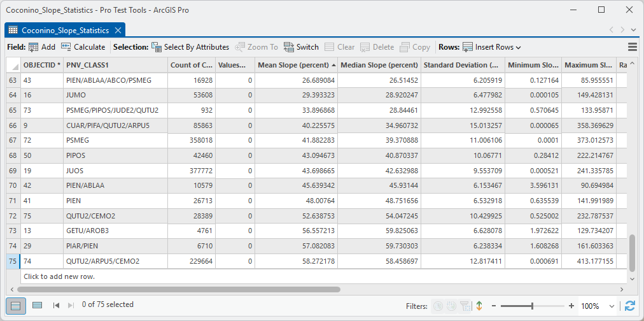Click the minimum slope value 3.596131
This screenshot has width=644, height=321.
533,185
